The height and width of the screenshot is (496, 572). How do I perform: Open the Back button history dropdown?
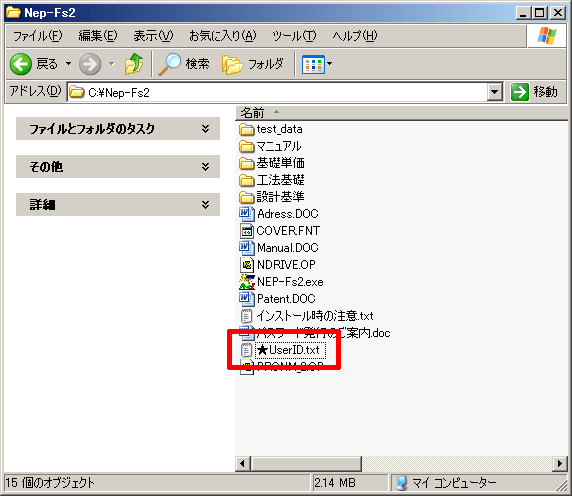(68, 64)
